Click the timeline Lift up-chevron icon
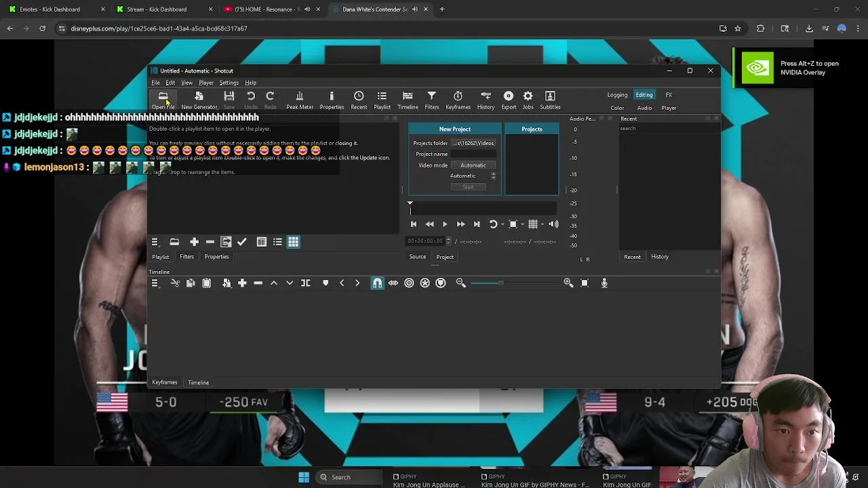 click(274, 283)
